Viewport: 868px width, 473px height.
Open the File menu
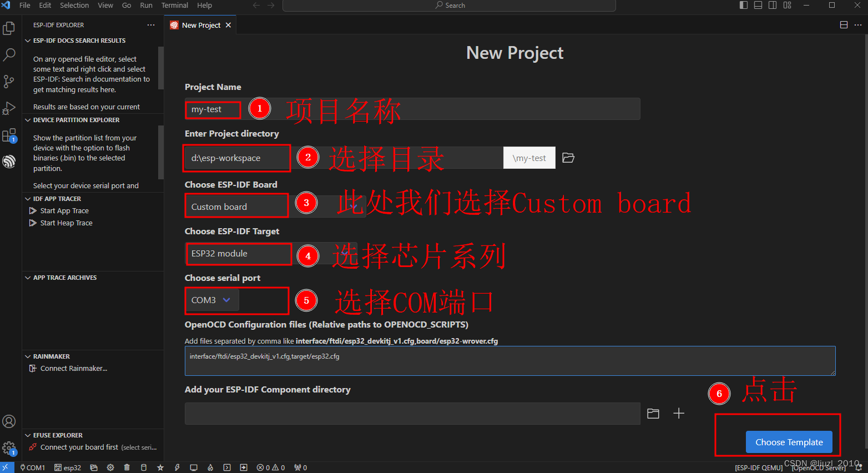25,5
